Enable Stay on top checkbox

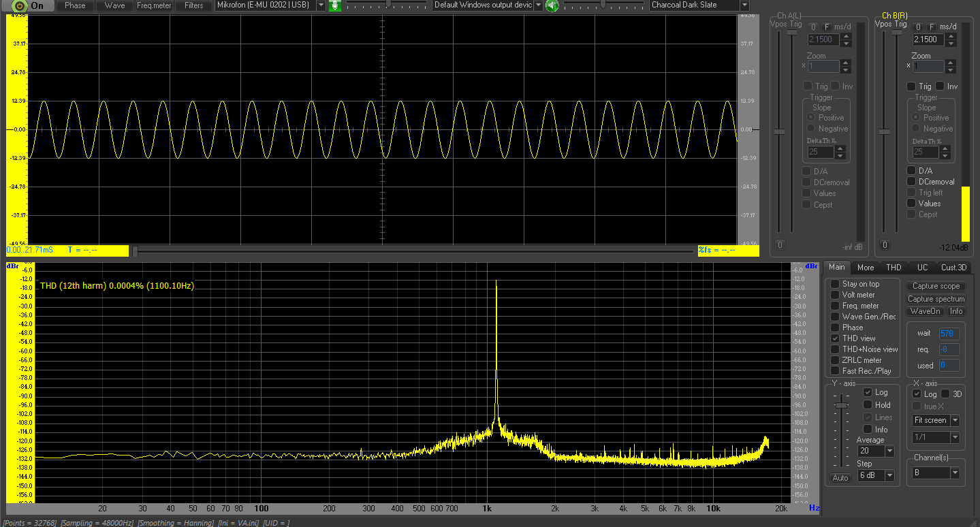[835, 284]
